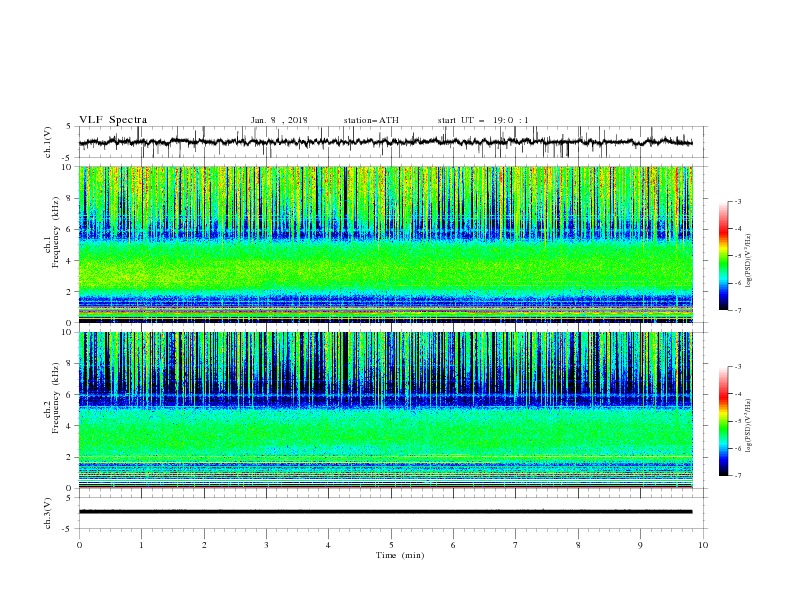Click the "4" tick on the time axis
The image size is (792, 612).
coord(328,545)
